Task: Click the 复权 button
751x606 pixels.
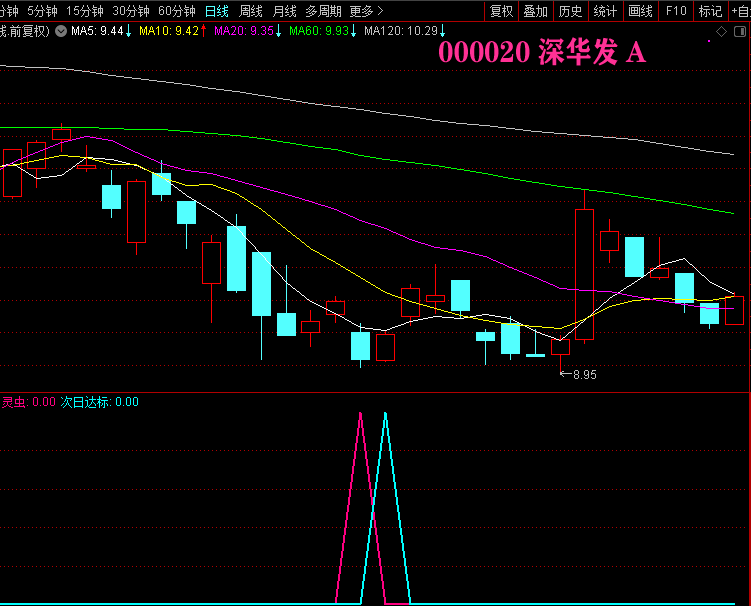Action: click(x=501, y=11)
